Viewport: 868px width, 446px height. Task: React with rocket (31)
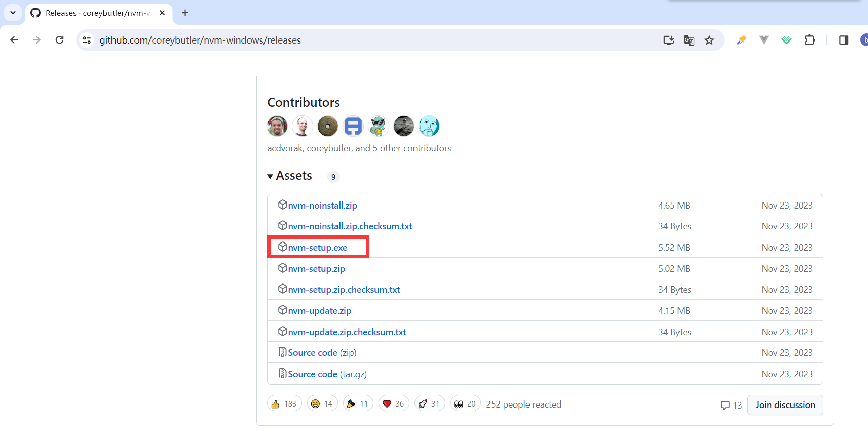430,403
